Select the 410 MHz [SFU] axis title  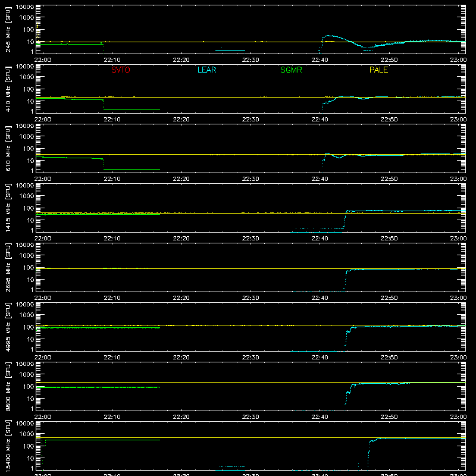(8, 89)
